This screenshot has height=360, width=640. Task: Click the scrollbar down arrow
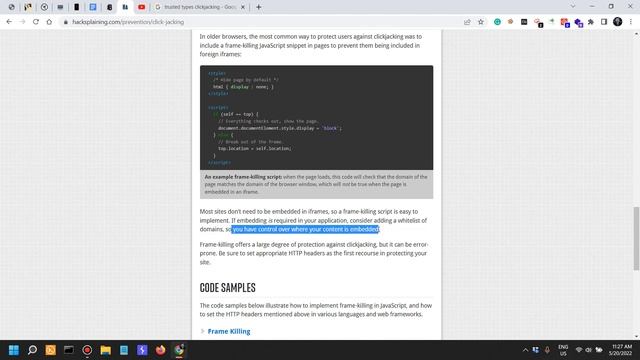636,337
